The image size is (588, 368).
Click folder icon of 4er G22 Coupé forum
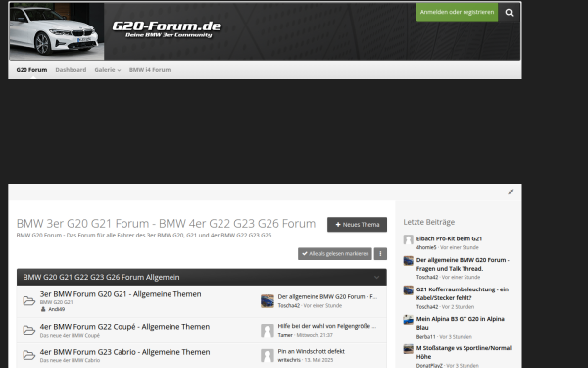click(x=29, y=330)
